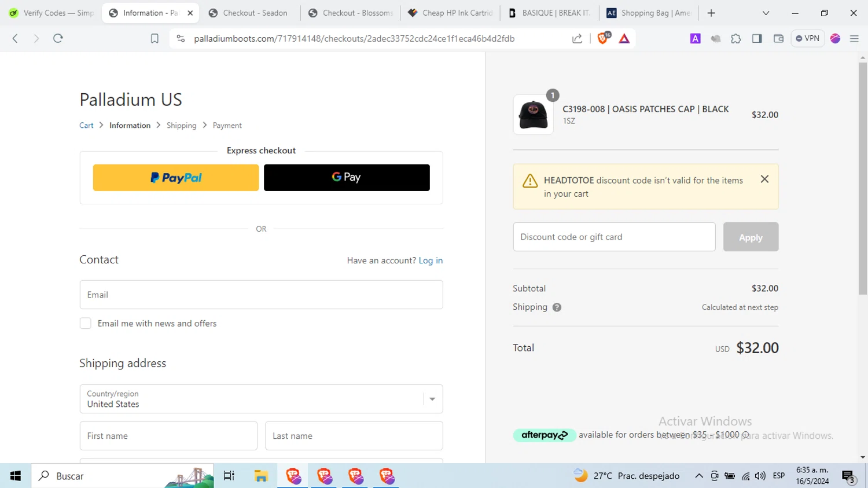Click the ESP language indicator
Screen dimensions: 868x488
(779, 476)
